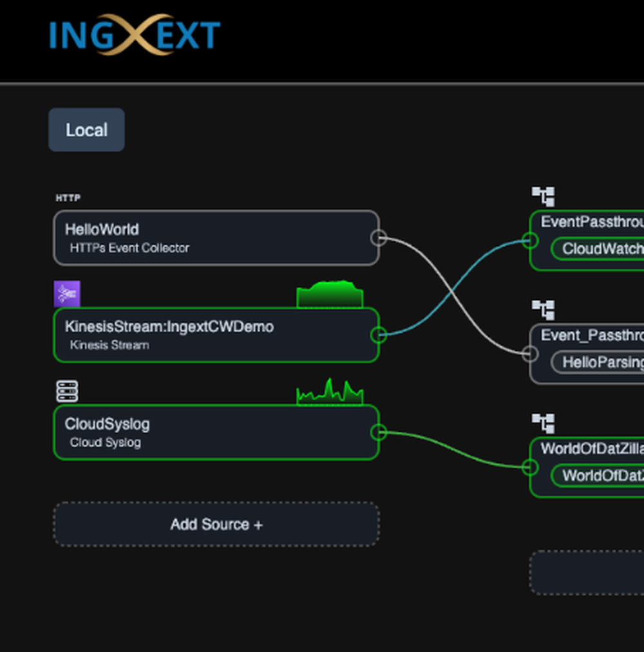Open the CloudSyslog source node

(216, 433)
